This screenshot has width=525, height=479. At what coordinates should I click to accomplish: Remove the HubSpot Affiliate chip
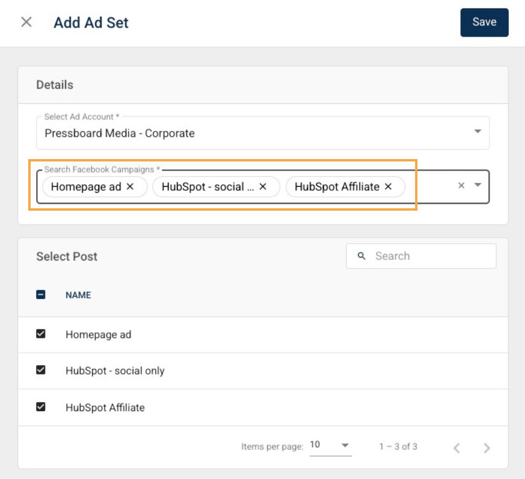(x=388, y=186)
